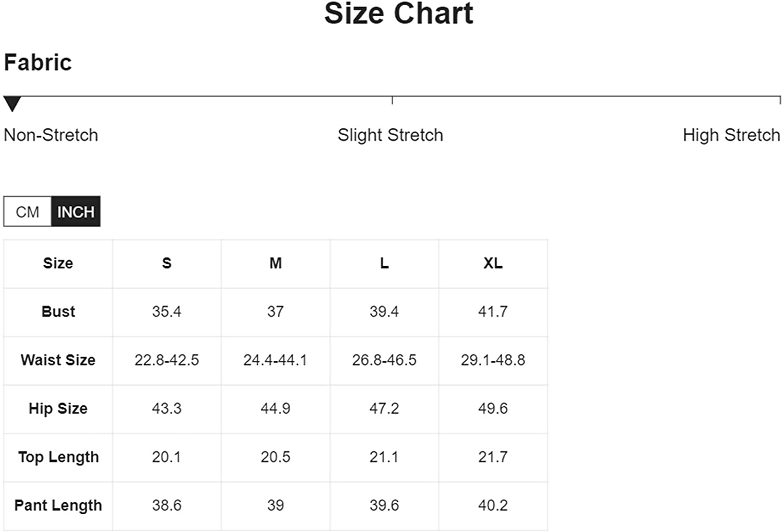Image resolution: width=783 pixels, height=532 pixels.
Task: Select the XL size column header
Action: coord(493,263)
